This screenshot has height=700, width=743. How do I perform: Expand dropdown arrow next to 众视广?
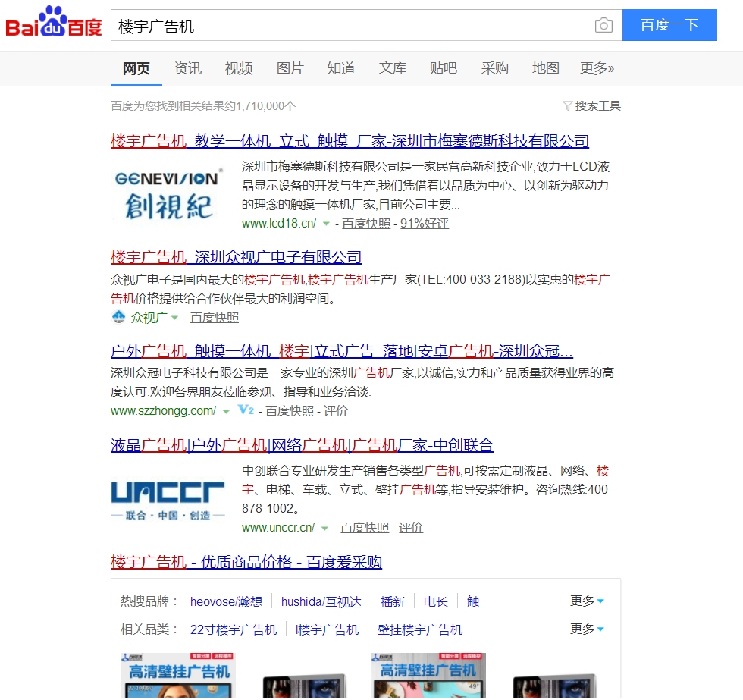click(174, 318)
